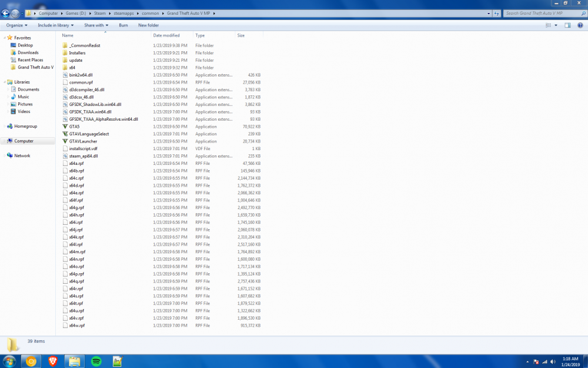Select Pictures library

coord(25,104)
